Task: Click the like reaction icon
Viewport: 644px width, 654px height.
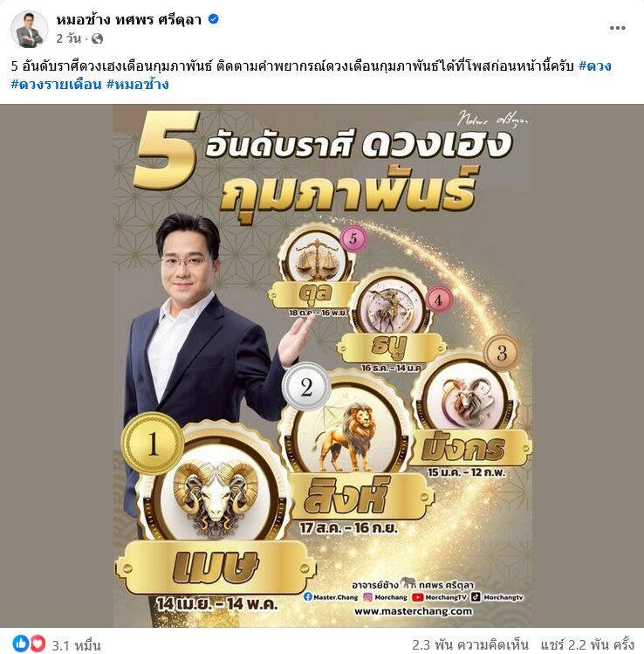Action: pyautogui.click(x=21, y=644)
